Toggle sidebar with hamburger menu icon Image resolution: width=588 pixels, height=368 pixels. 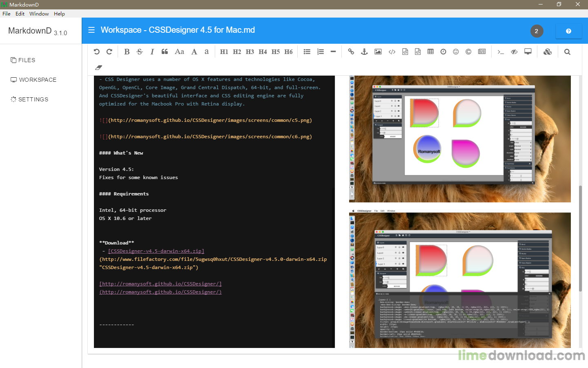(x=91, y=30)
